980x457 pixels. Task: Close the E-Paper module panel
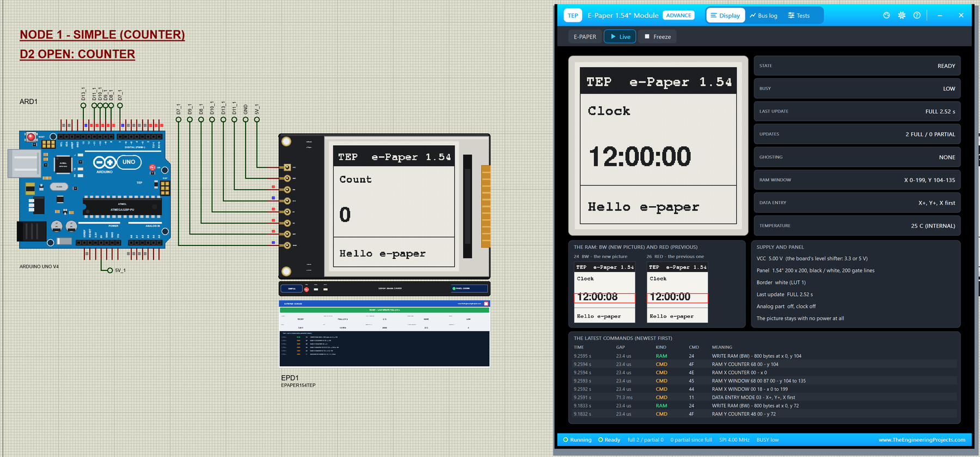tap(961, 15)
